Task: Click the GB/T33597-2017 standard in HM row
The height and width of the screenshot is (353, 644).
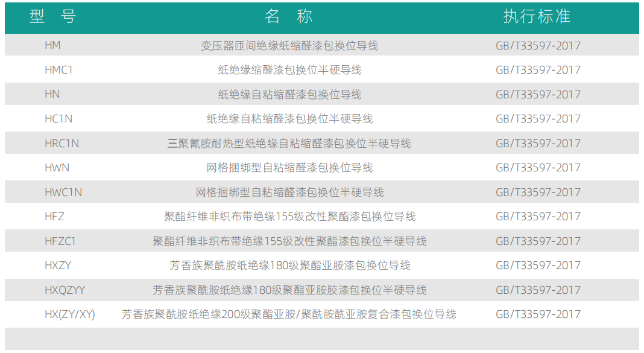Action: pyautogui.click(x=538, y=46)
